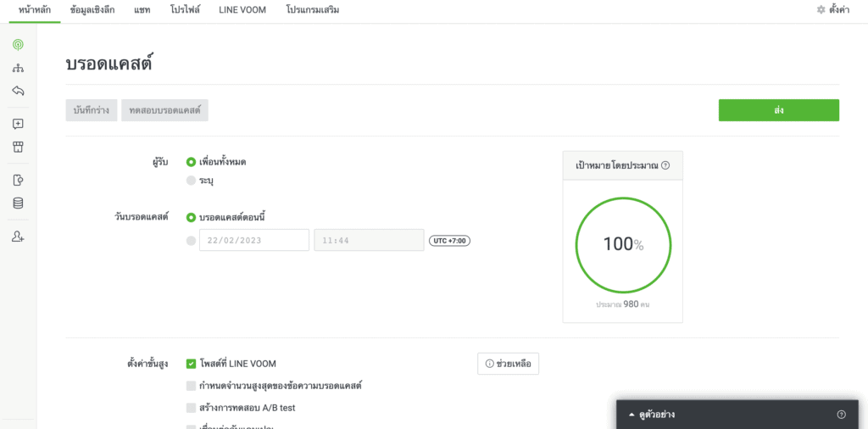The width and height of the screenshot is (868, 429).
Task: Open the time field showing 11:44
Action: point(370,240)
